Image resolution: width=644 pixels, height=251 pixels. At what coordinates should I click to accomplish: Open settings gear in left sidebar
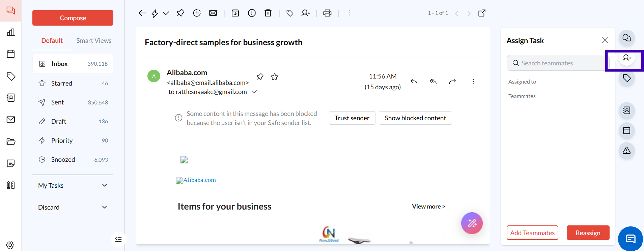[x=10, y=245]
